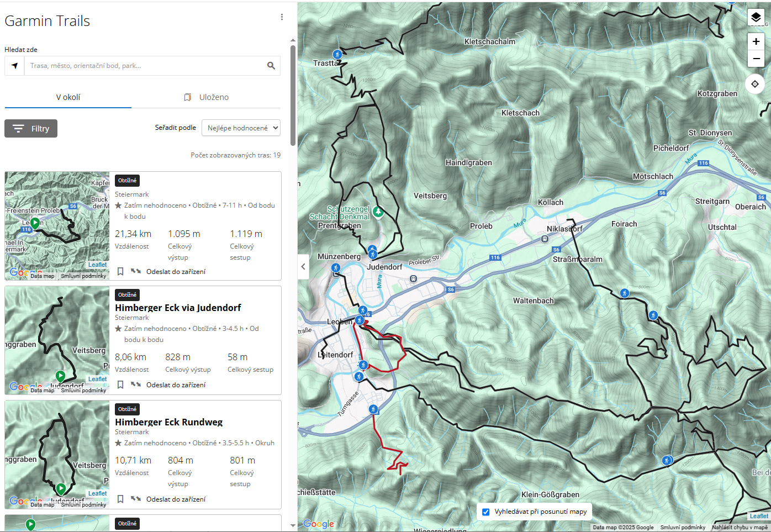Open Himberger Eck Rundweg trail title
The height and width of the screenshot is (532, 771).
[x=169, y=422]
